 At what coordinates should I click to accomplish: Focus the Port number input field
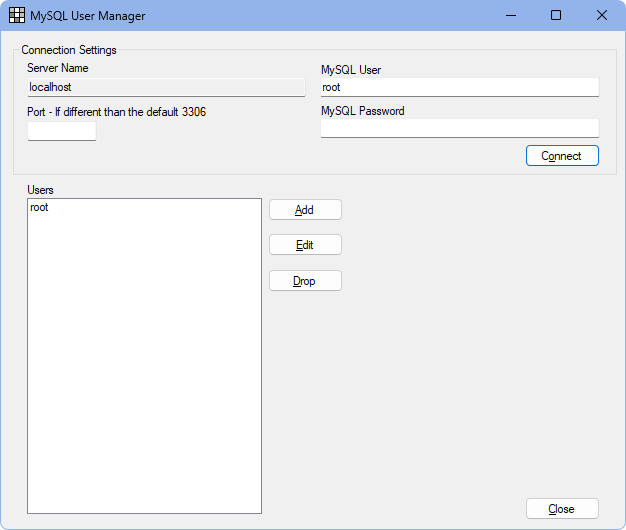point(62,131)
